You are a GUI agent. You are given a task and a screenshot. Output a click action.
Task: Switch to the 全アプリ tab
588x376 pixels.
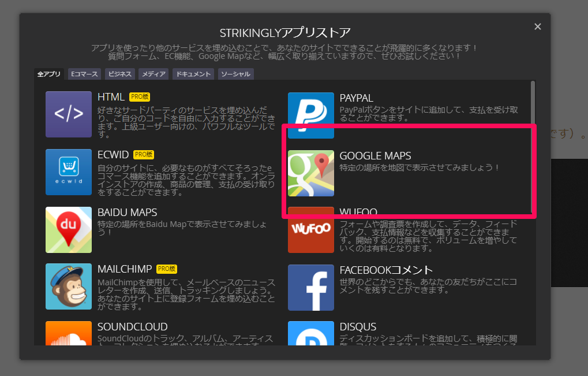48,75
